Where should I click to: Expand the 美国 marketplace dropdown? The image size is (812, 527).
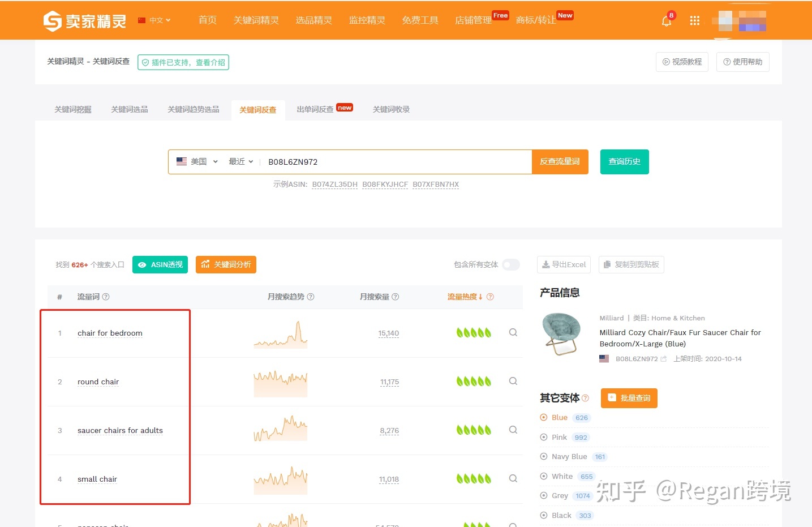[x=197, y=162]
